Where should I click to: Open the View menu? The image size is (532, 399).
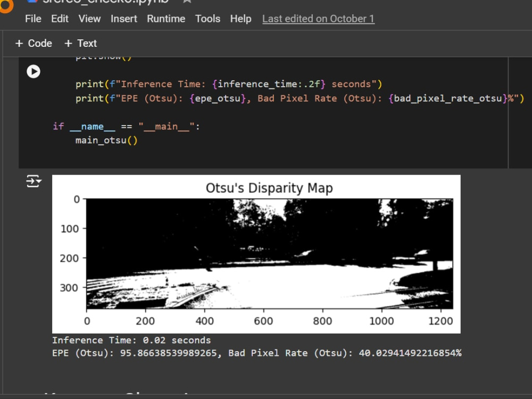coord(89,19)
